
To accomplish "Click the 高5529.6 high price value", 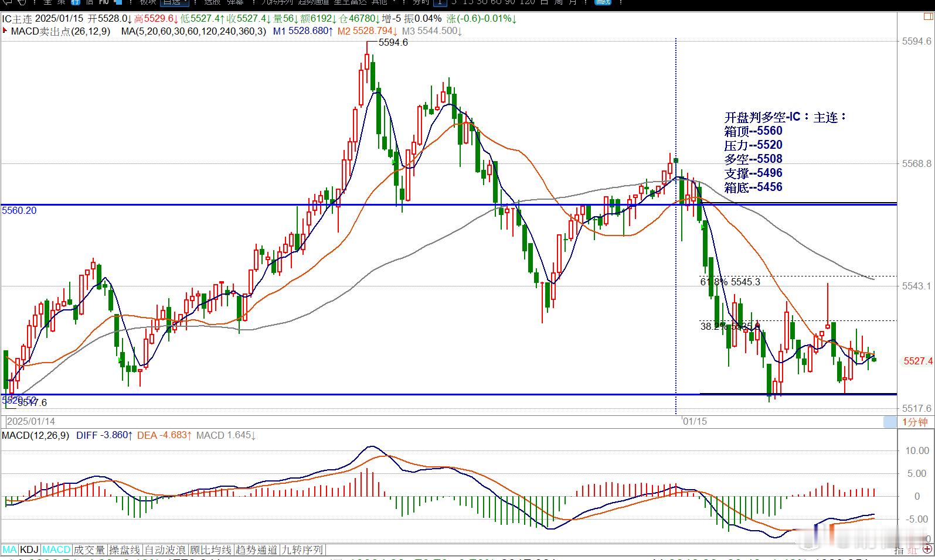I will 155,19.
